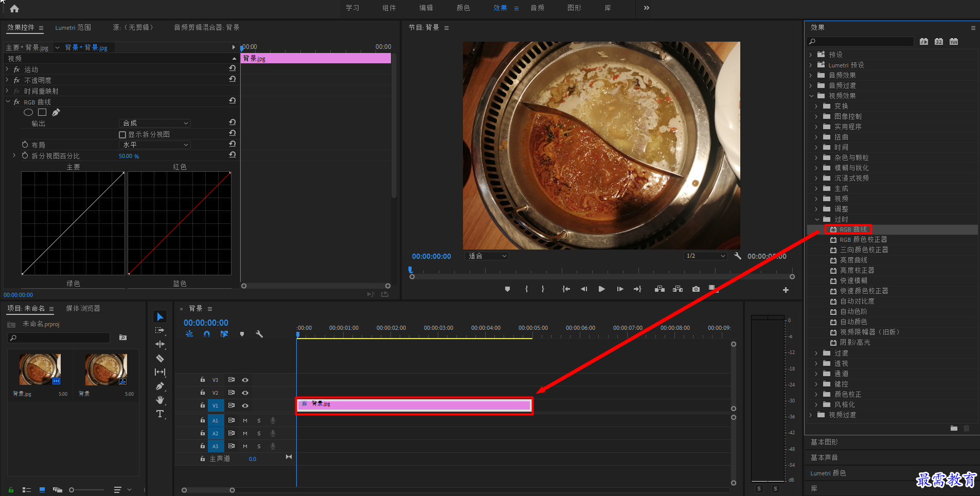This screenshot has width=980, height=496.
Task: Create rectangle mask for RGB curves
Action: tap(42, 112)
